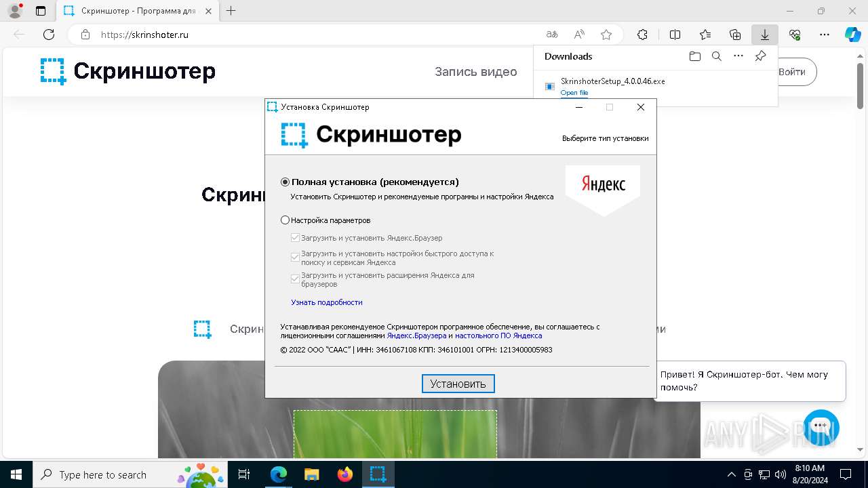Click the translate page icon
Screen dimensions: 868x488
552,35
